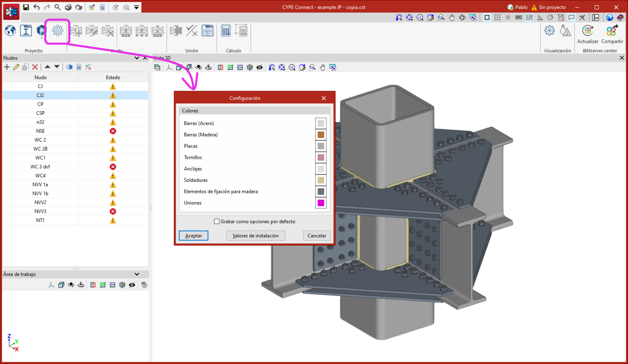Click the Actualizar BIMserver.center icon
Screen dimensions: 628x364
[x=588, y=31]
